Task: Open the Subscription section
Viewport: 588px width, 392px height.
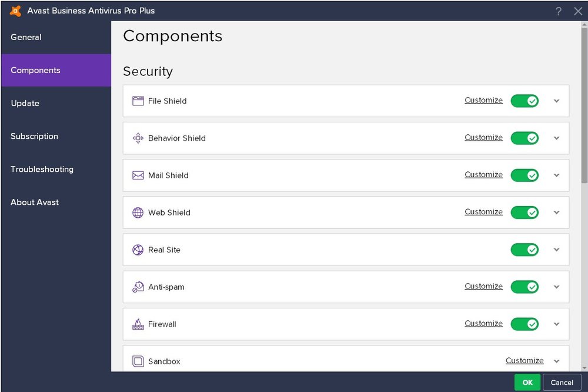Action: (x=56, y=136)
